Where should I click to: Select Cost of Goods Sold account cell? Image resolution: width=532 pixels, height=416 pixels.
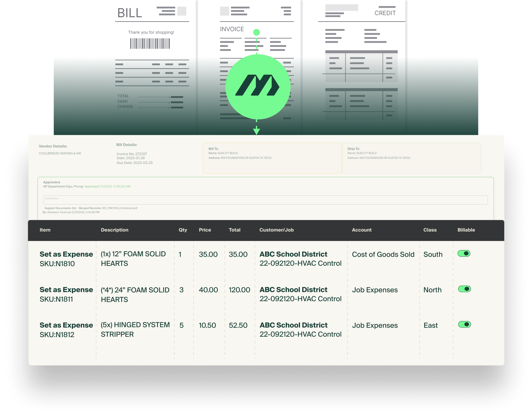click(x=383, y=254)
